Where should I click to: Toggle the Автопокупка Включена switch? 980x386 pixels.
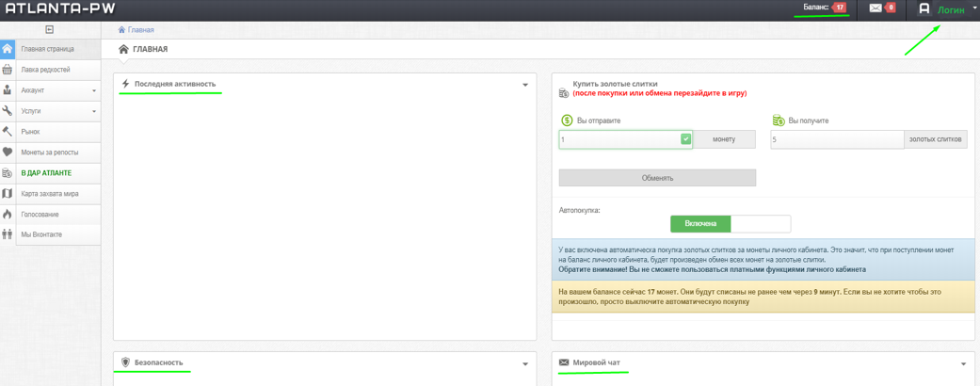pos(700,224)
